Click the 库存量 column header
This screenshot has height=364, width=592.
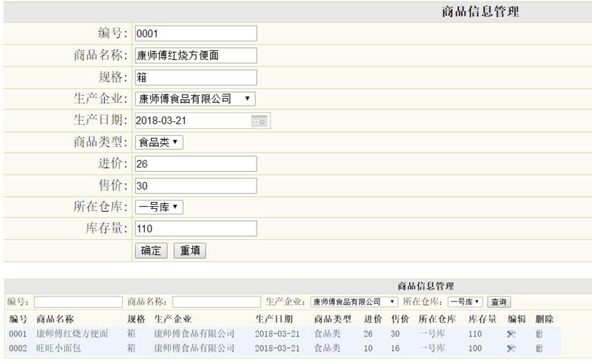pos(482,319)
